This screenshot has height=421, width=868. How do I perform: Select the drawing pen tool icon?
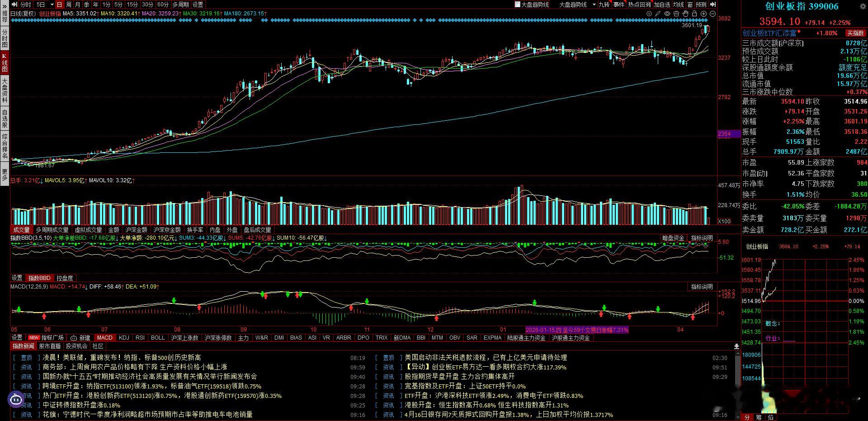pos(658,14)
